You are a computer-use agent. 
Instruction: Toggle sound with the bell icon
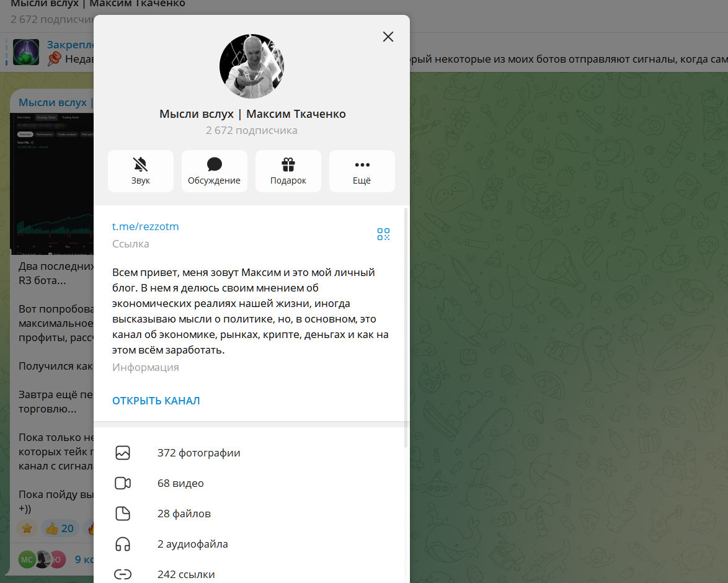tap(141, 171)
